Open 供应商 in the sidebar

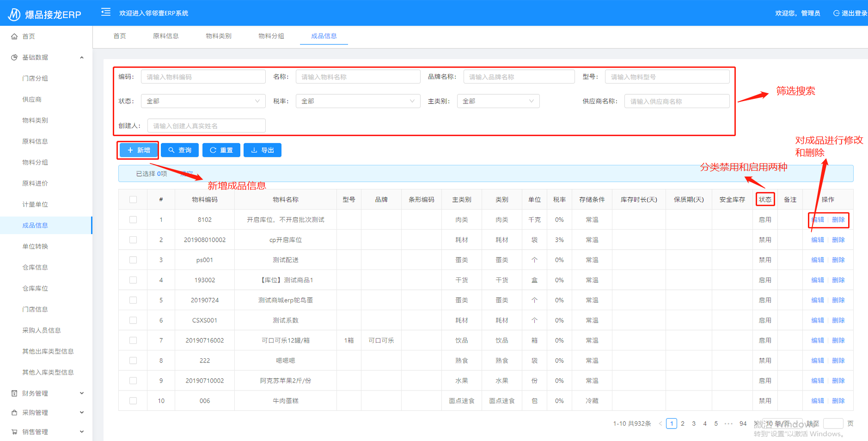tap(32, 99)
